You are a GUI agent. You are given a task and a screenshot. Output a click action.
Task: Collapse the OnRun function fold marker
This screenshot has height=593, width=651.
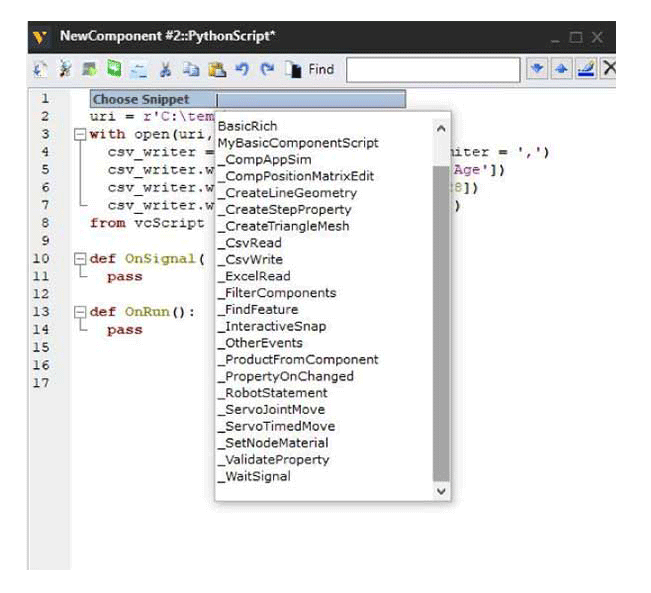[78, 312]
